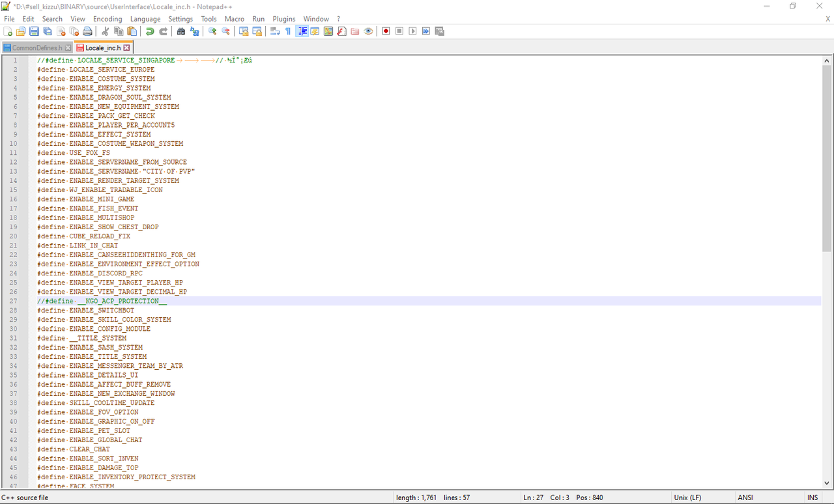
Task: Open the Replace dialog icon
Action: coord(194,31)
